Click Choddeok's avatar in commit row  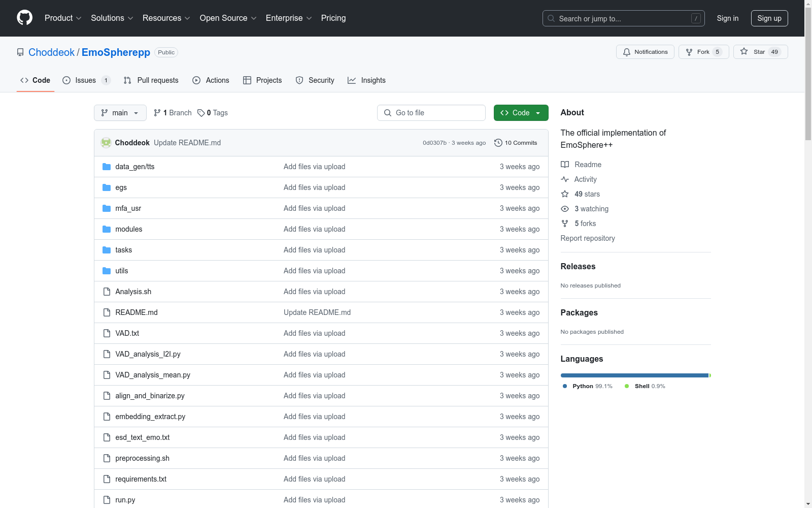tap(106, 143)
